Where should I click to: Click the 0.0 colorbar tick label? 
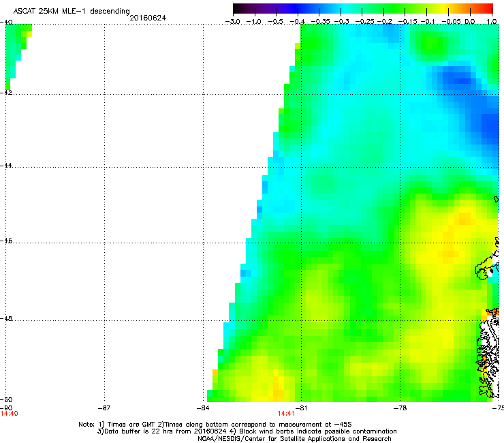(x=470, y=22)
